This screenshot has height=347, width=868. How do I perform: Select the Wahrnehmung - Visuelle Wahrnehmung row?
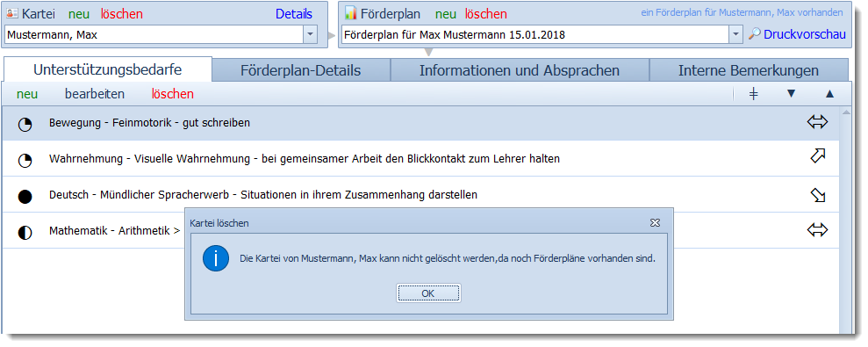420,158
